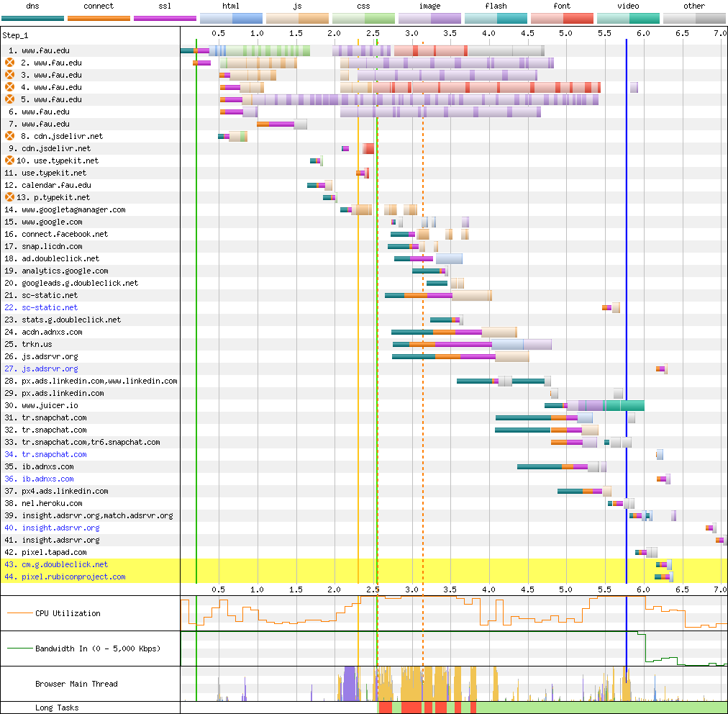Select row 23. stats.g.doubleclick.net
The width and height of the screenshot is (728, 714).
click(63, 320)
